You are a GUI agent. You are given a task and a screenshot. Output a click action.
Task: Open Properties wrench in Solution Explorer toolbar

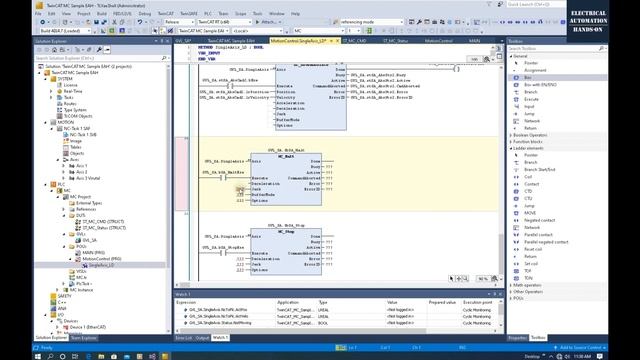(99, 50)
